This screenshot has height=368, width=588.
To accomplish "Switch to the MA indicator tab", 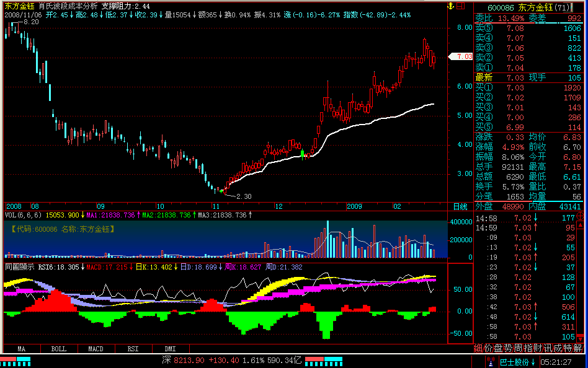I will [x=22, y=349].
